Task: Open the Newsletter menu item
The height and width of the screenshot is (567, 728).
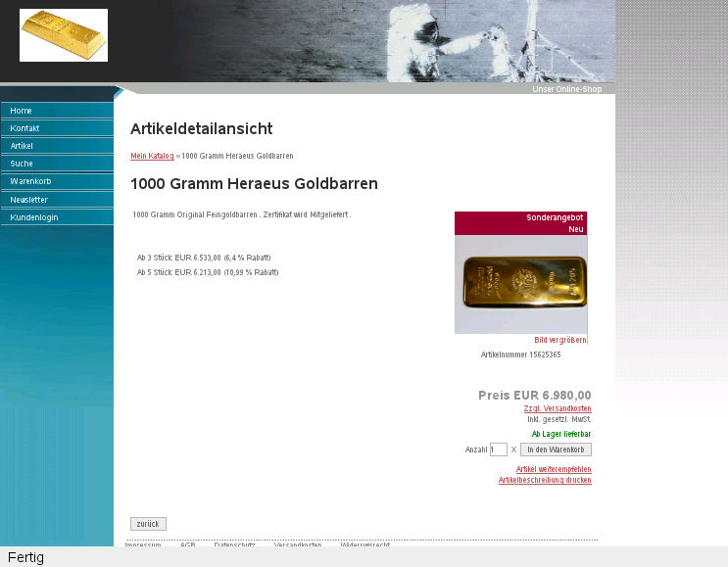Action: pos(57,200)
